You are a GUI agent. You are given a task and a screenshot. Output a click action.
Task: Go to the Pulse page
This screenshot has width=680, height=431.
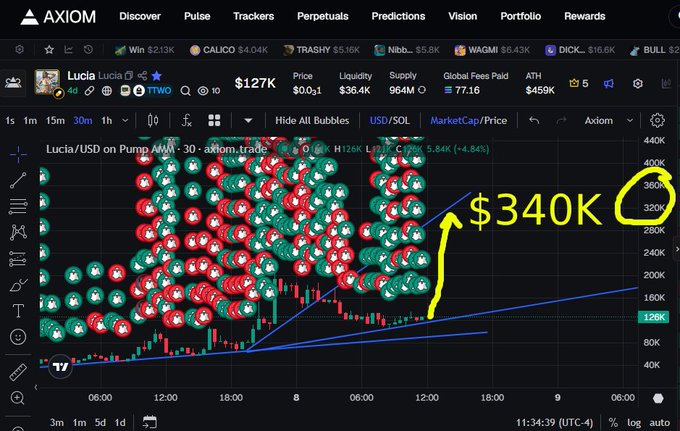coord(197,16)
